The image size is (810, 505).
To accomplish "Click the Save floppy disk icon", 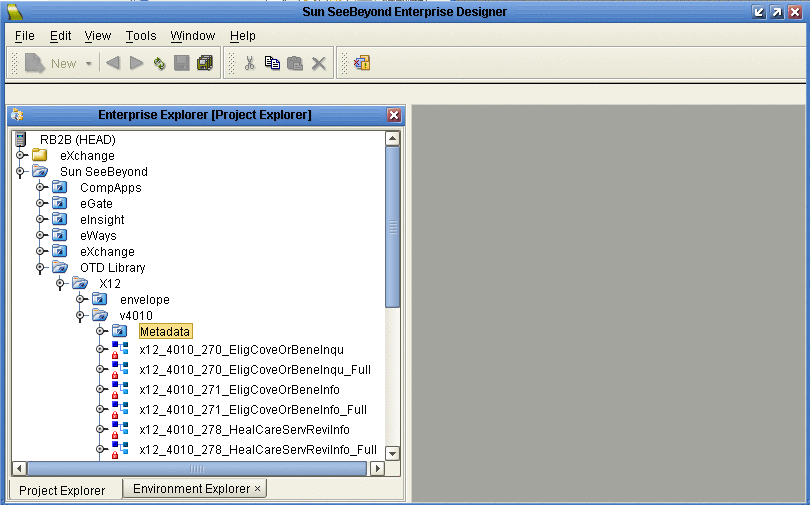I will click(x=182, y=63).
